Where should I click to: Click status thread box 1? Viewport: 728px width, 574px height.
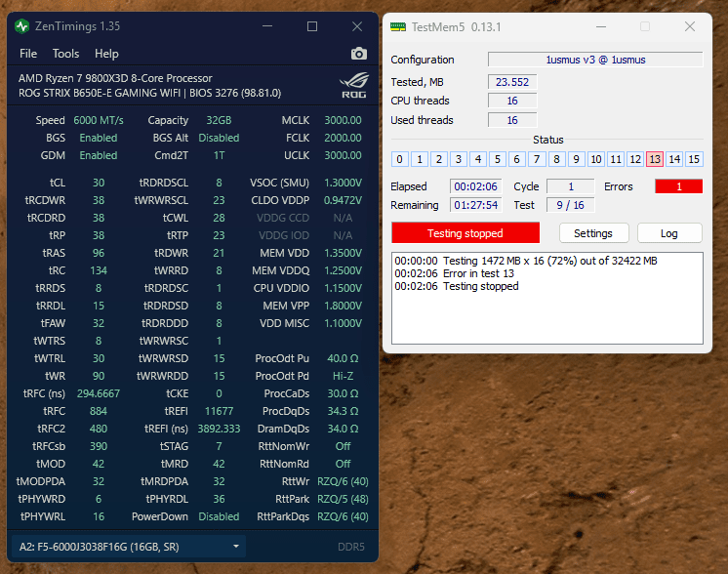pos(420,159)
